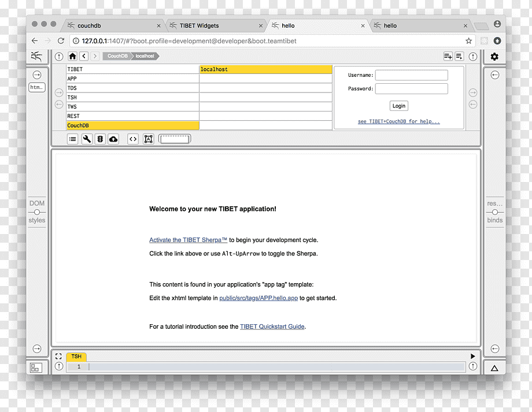Select the TSH console tab
Image resolution: width=532 pixels, height=412 pixels.
point(76,357)
